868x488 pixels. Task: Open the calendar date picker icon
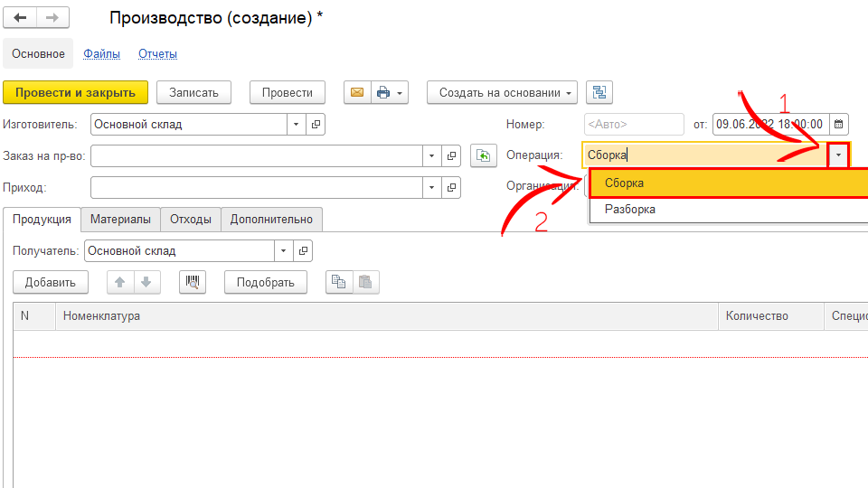[x=838, y=124]
